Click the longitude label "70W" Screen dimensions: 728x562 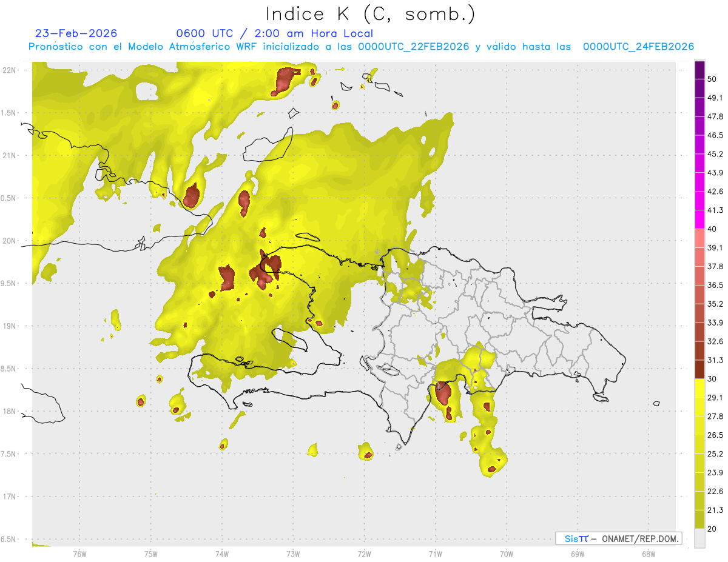pyautogui.click(x=506, y=554)
